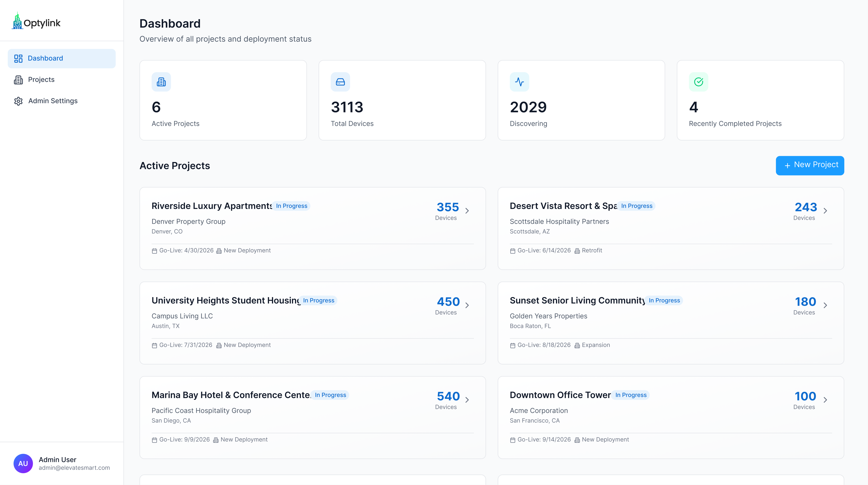Click Sunset Senior Living In Progress badge
This screenshot has width=868, height=485.
tap(664, 300)
